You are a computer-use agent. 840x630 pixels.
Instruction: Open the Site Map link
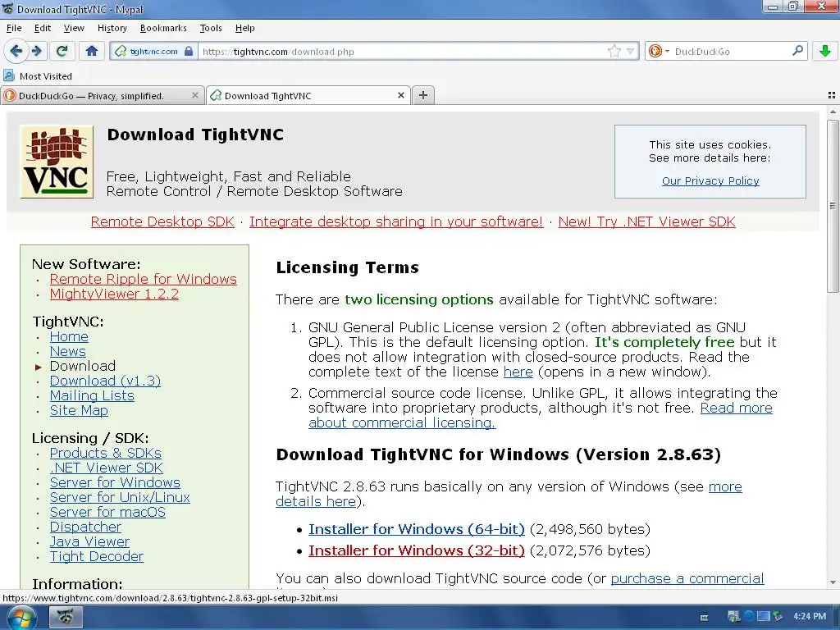pyautogui.click(x=79, y=410)
